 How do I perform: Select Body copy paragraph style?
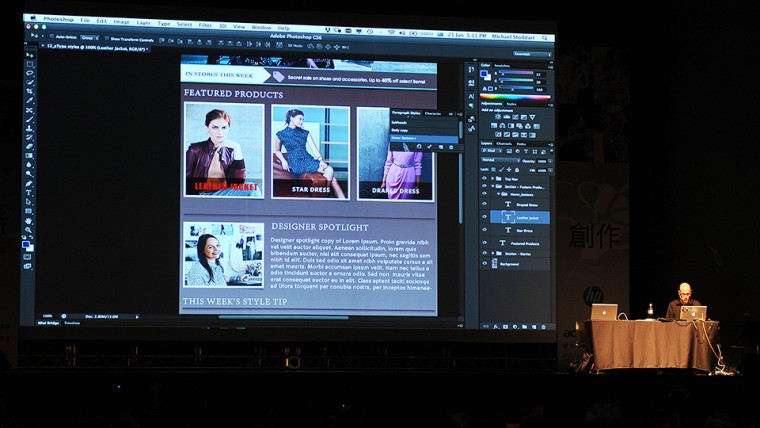424,130
